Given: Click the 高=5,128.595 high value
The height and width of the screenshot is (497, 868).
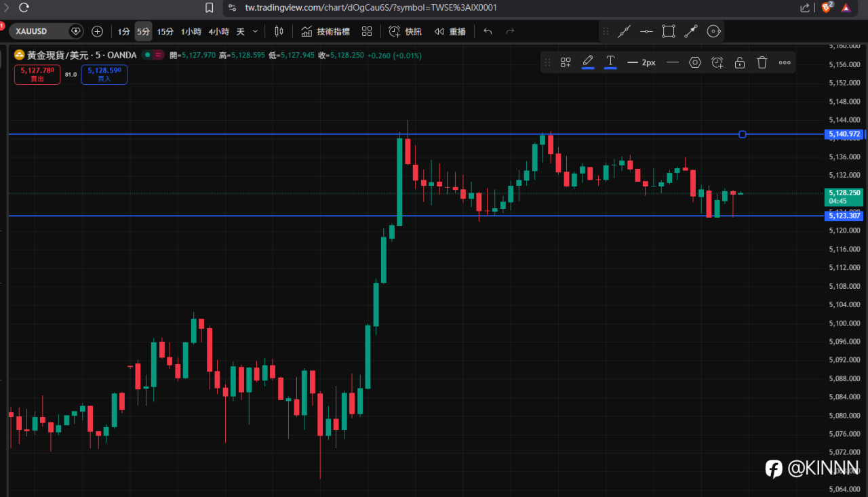Looking at the screenshot, I should pyautogui.click(x=242, y=55).
